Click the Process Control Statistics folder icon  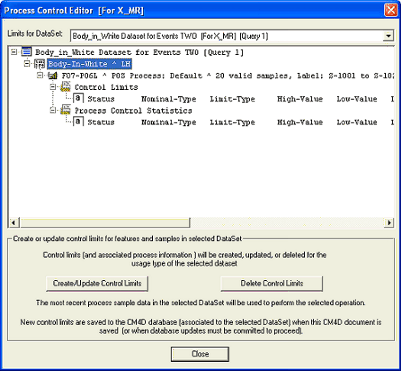[66, 110]
